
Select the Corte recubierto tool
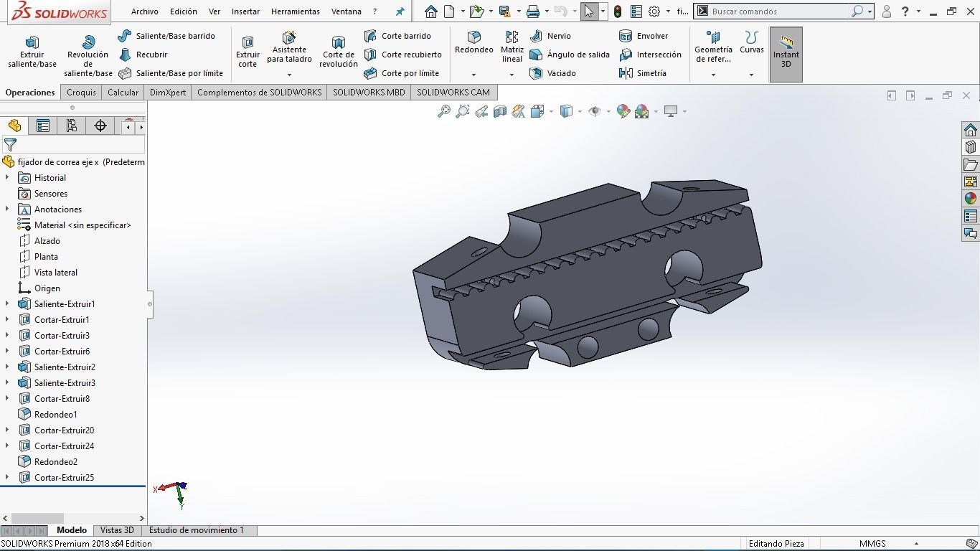(x=402, y=55)
